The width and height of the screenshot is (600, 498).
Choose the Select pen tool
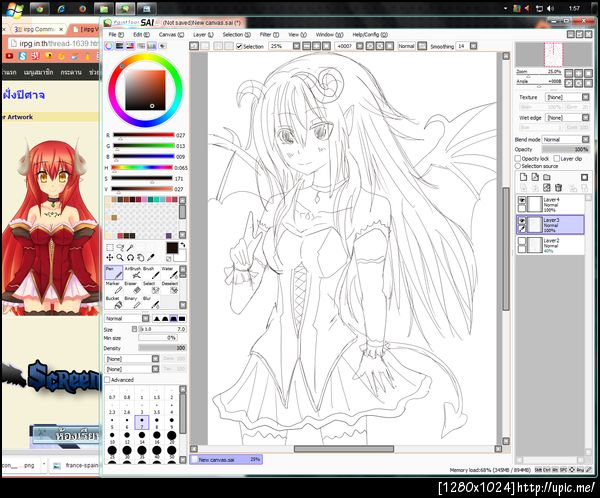point(151,287)
